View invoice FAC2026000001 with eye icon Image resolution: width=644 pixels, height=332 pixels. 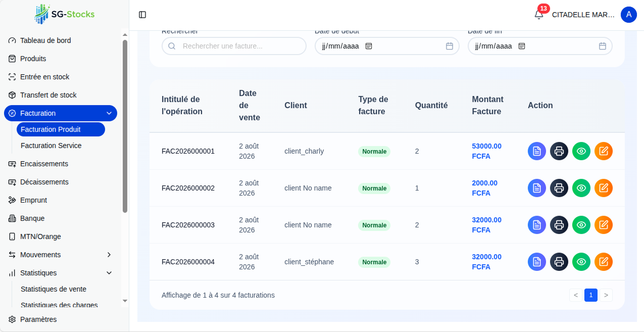tap(581, 151)
